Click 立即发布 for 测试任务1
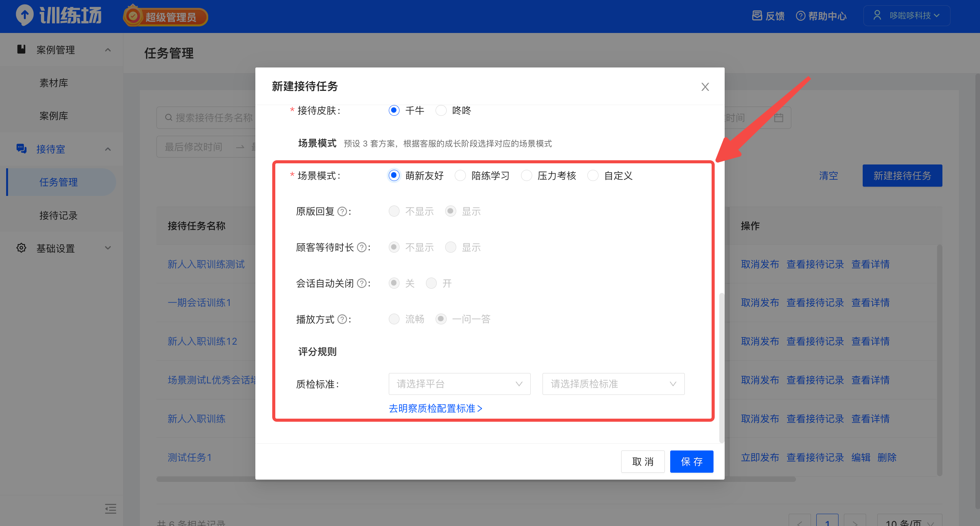 (x=760, y=457)
